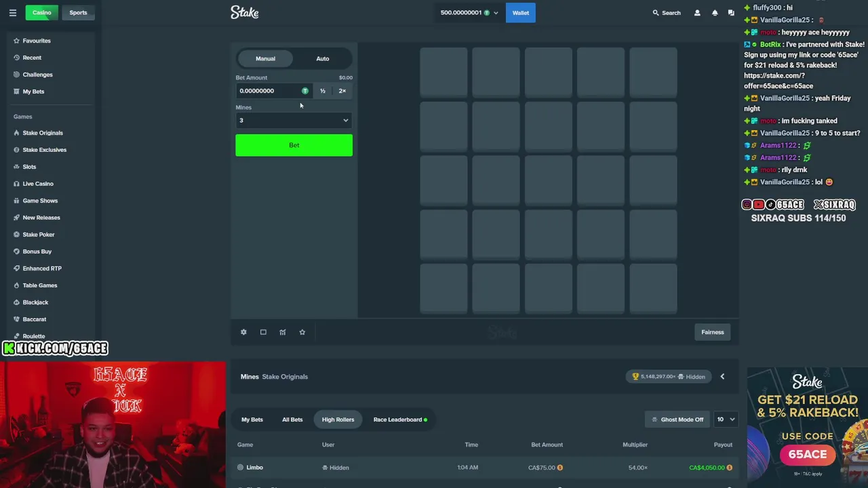Open game settings gear icon

pyautogui.click(x=243, y=332)
